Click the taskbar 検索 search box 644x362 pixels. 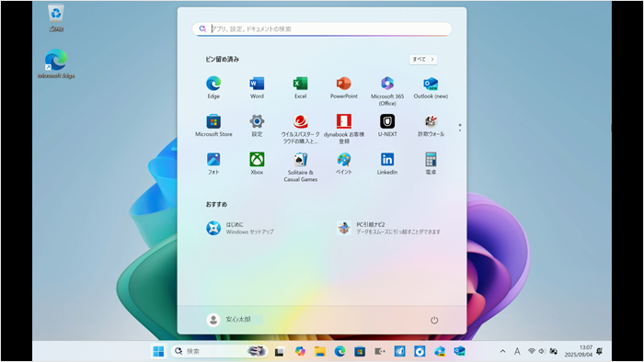pos(219,351)
